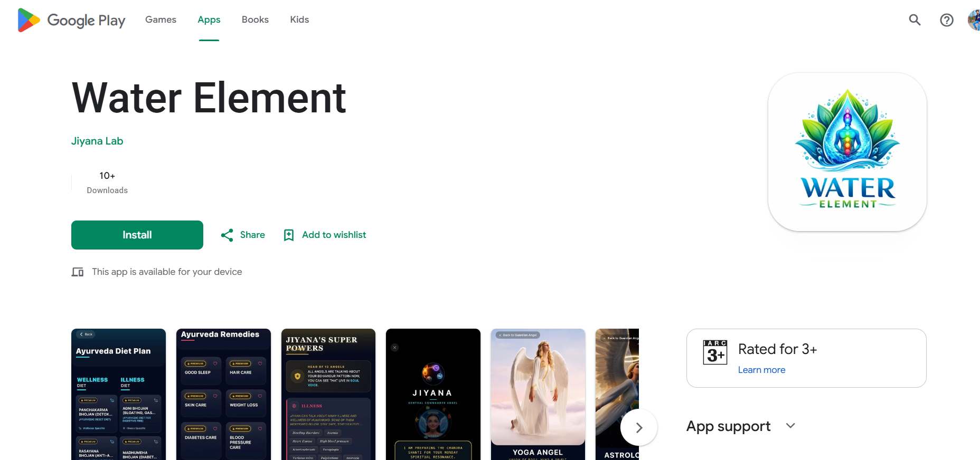
Task: Open Ayurveda Diet Plan screenshot
Action: [118, 395]
